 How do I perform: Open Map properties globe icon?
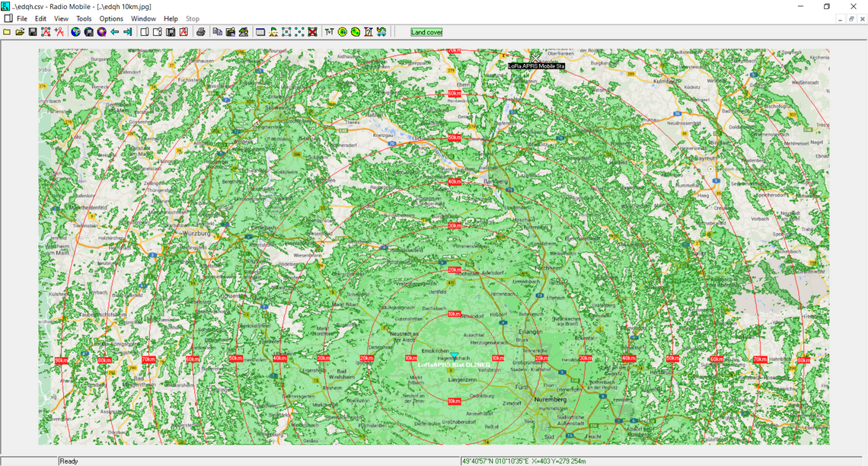click(x=76, y=32)
